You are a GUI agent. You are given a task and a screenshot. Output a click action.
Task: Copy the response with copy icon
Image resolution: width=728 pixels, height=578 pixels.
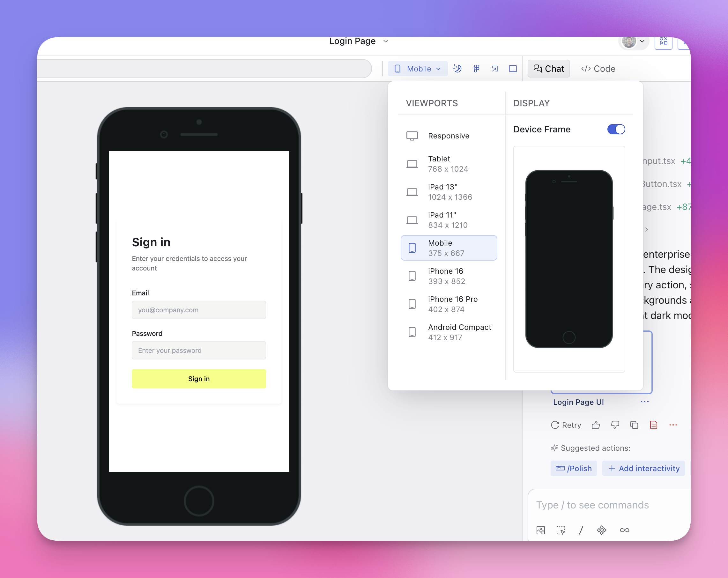pos(634,425)
